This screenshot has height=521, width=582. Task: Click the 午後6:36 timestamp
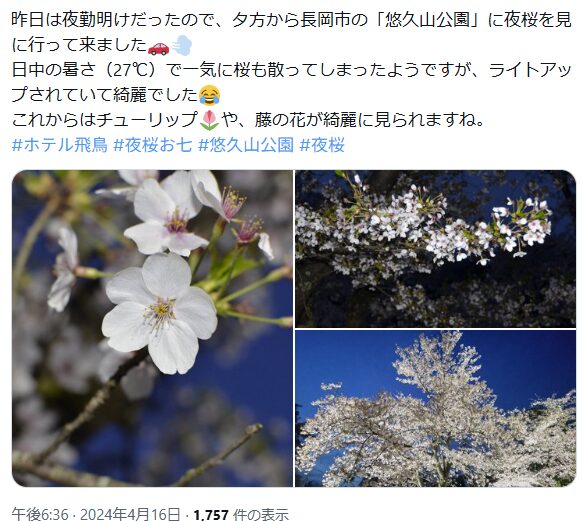(x=40, y=514)
